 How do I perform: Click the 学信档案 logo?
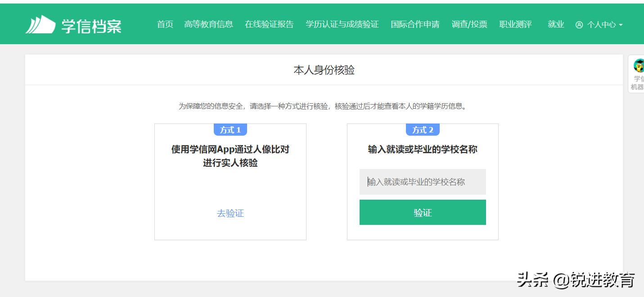73,24
